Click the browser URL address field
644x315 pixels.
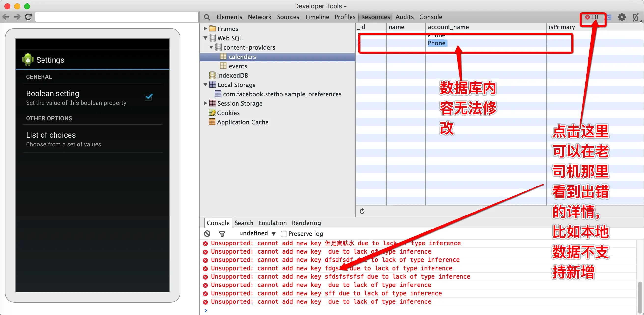click(117, 17)
